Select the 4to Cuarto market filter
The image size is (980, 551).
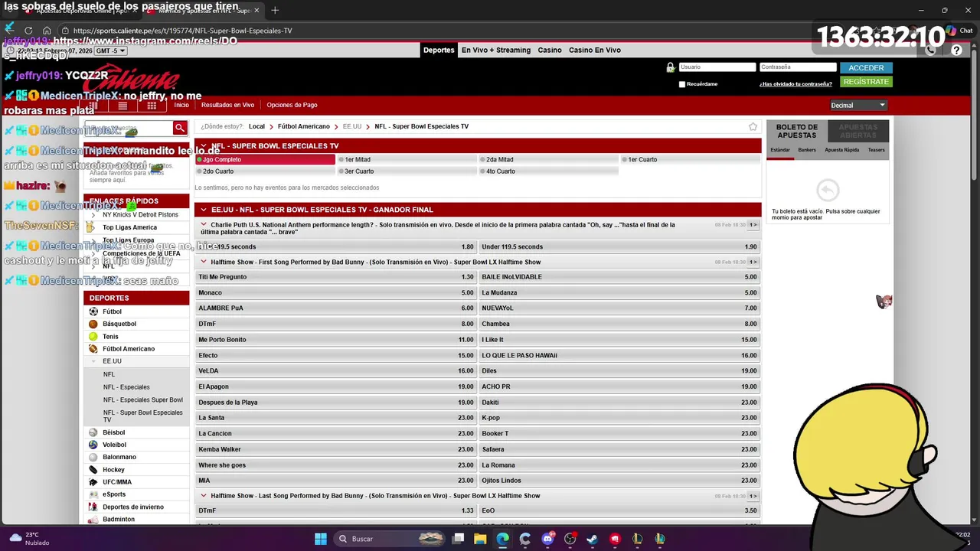coord(548,171)
